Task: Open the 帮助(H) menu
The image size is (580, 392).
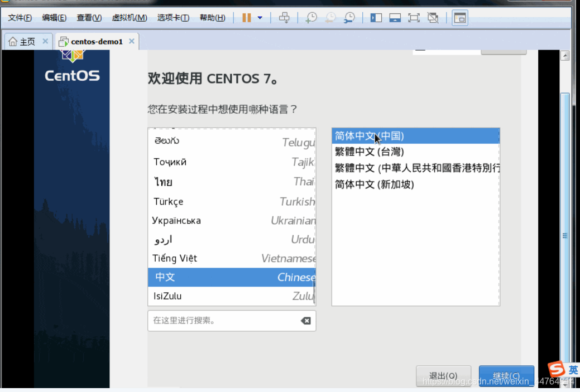Action: point(212,17)
